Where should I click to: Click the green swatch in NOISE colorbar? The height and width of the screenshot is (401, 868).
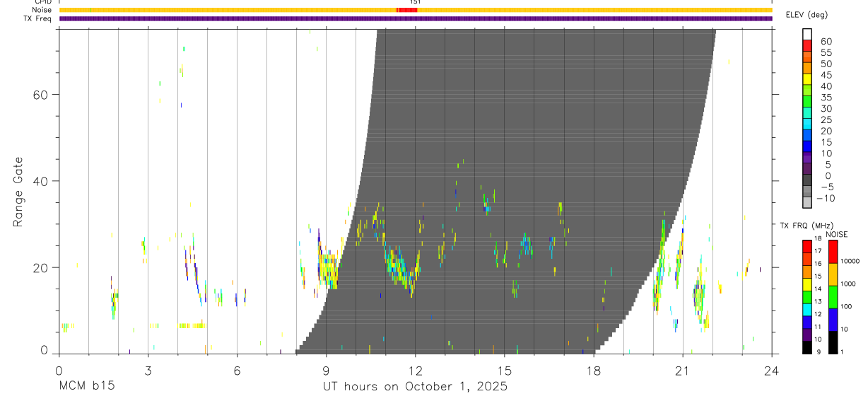point(833,296)
